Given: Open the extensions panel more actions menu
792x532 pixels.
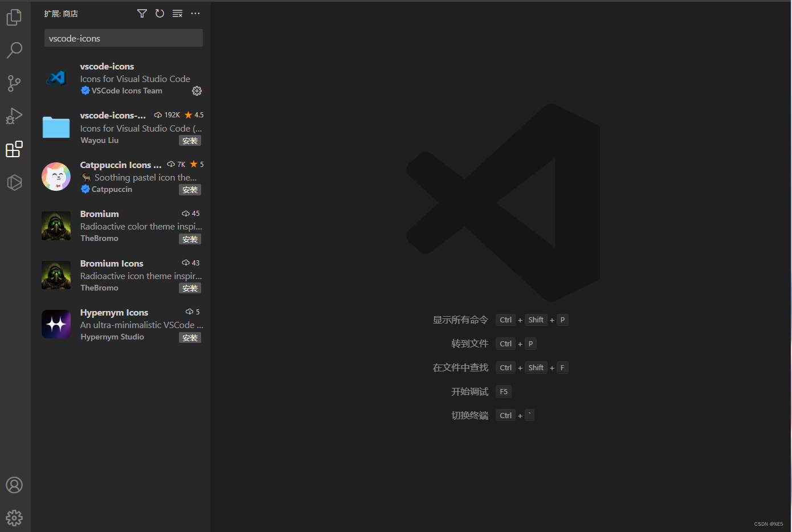Looking at the screenshot, I should (195, 13).
